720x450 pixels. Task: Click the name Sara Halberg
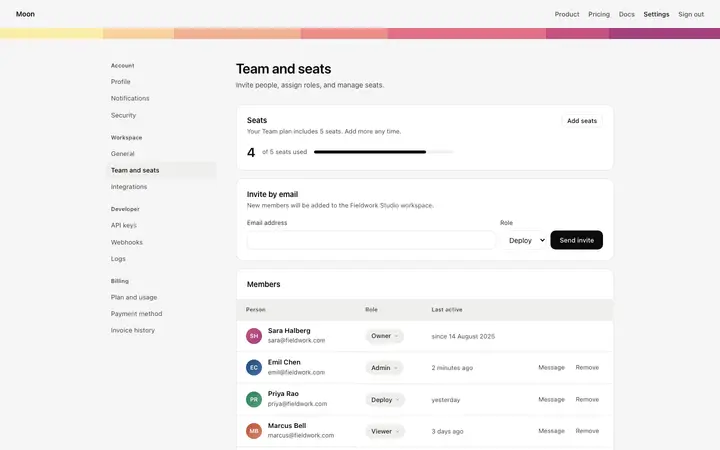(289, 331)
